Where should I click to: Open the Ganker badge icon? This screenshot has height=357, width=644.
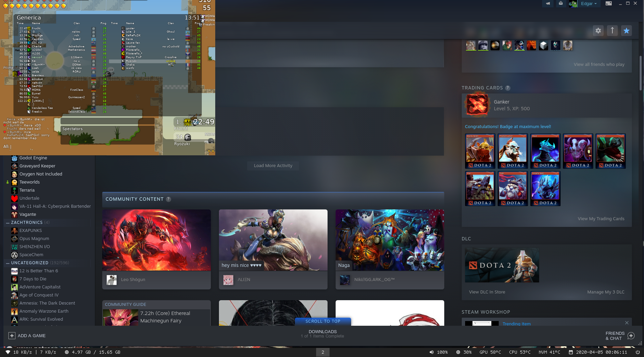point(477,105)
